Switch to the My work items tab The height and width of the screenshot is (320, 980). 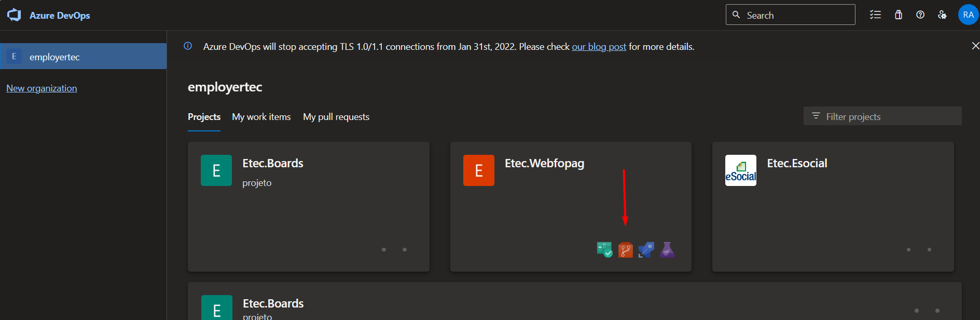(x=261, y=117)
